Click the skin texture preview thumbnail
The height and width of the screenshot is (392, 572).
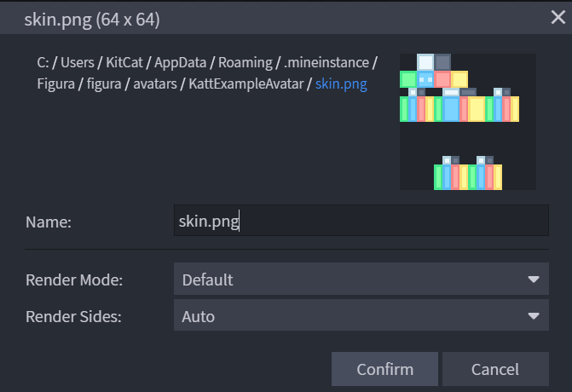coord(467,122)
